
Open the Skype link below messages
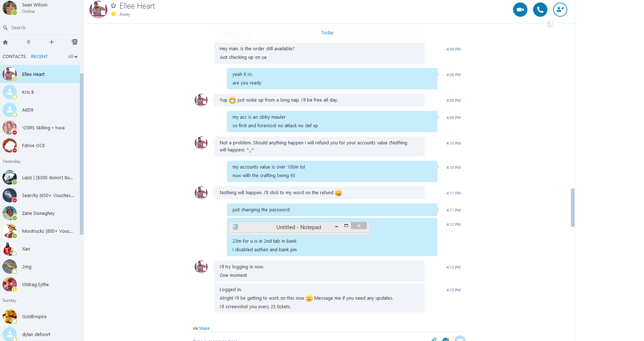[204, 328]
